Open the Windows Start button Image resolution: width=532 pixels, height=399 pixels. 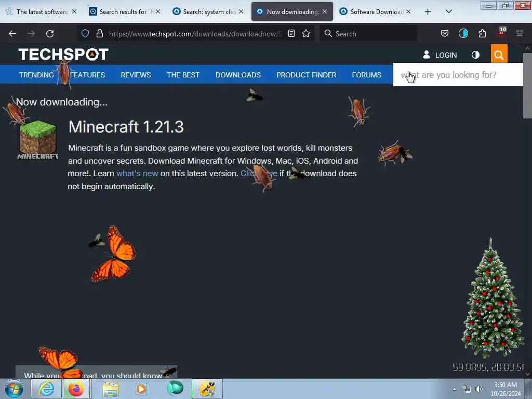tap(14, 389)
